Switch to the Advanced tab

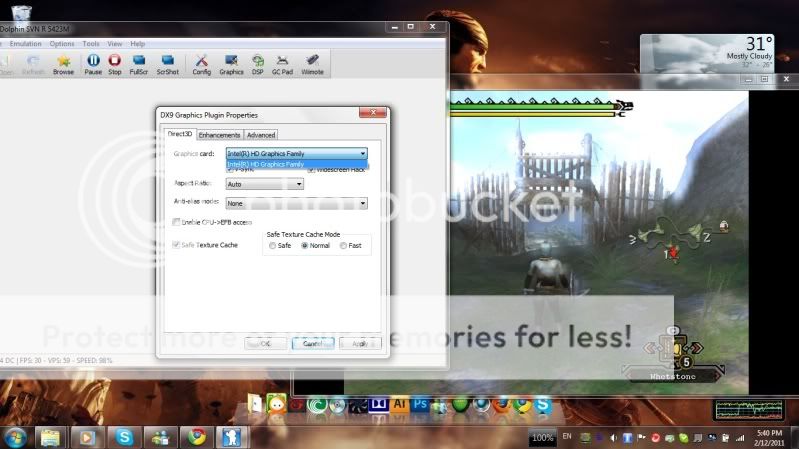[x=261, y=135]
